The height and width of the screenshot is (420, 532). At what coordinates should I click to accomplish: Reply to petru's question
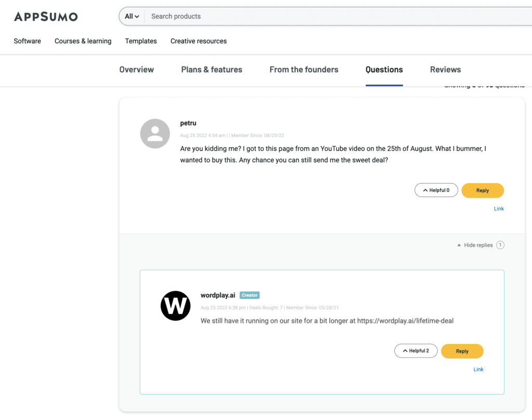click(x=483, y=190)
